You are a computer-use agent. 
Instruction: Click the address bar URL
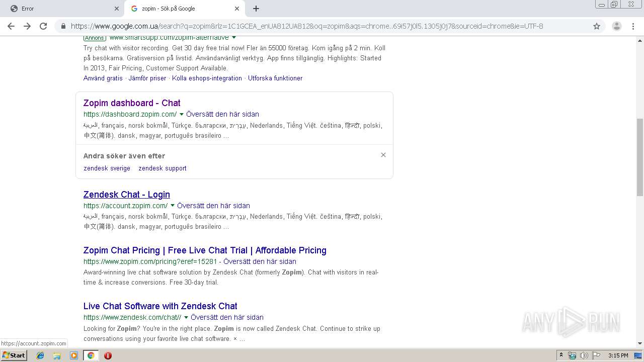click(x=307, y=26)
